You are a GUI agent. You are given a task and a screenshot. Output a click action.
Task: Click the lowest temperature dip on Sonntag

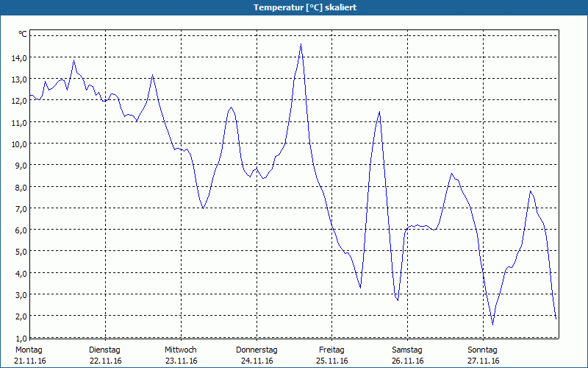coord(492,324)
